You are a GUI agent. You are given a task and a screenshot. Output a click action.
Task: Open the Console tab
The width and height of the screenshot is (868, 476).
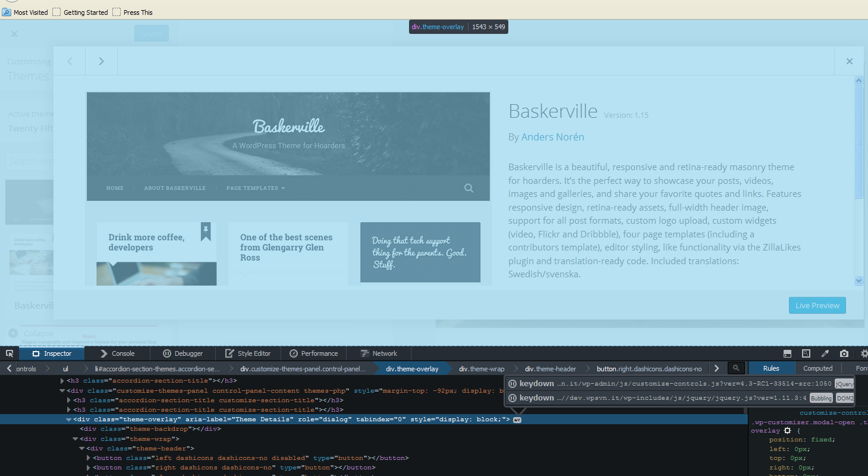point(117,353)
